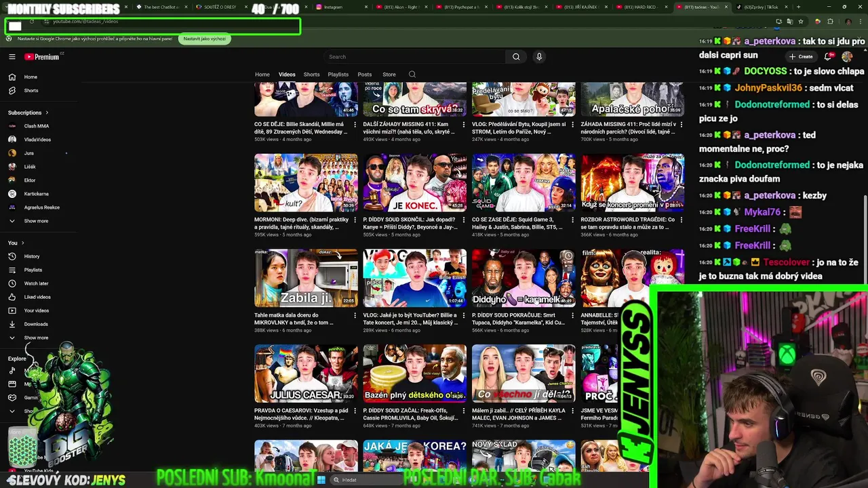Click Nastavit jako výchozí button
Image resolution: width=868 pixels, height=488 pixels.
[205, 39]
